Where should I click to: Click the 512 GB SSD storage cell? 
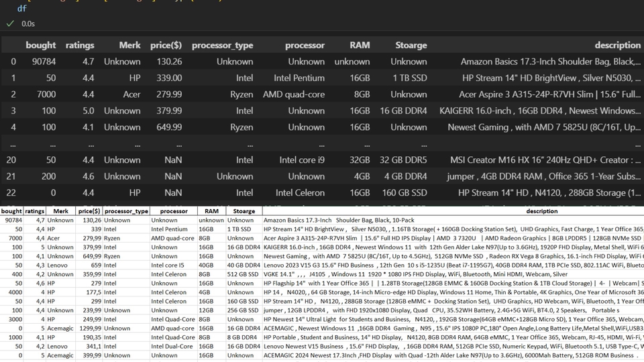pyautogui.click(x=243, y=274)
